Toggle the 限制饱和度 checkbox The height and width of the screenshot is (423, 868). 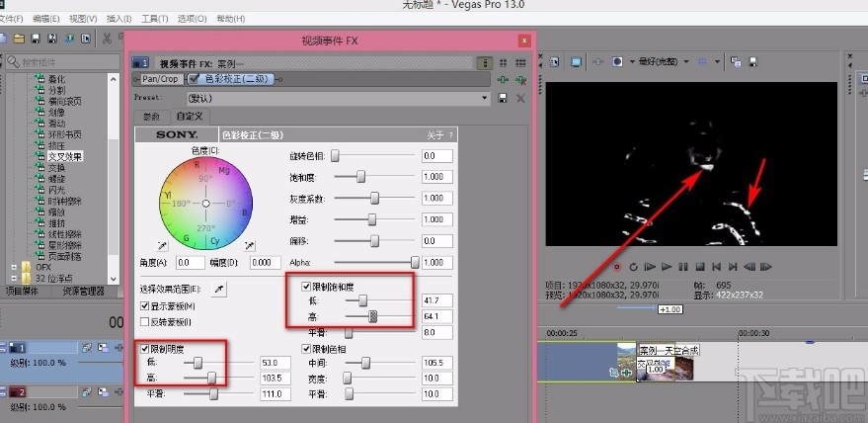tap(305, 287)
